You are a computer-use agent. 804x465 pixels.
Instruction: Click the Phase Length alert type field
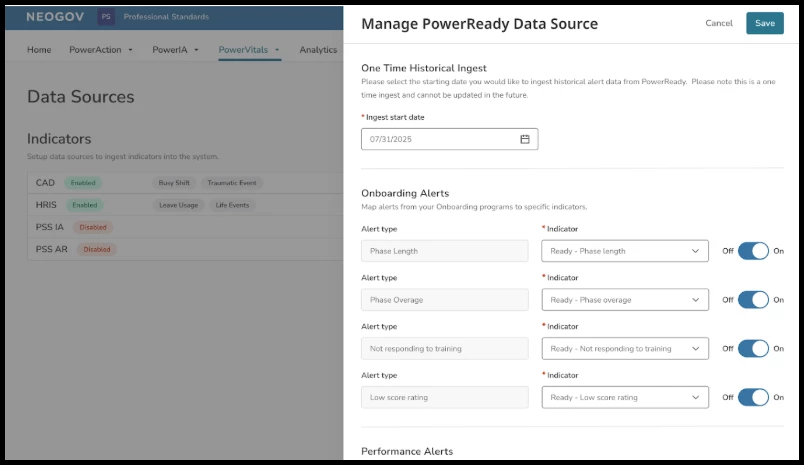pyautogui.click(x=445, y=251)
